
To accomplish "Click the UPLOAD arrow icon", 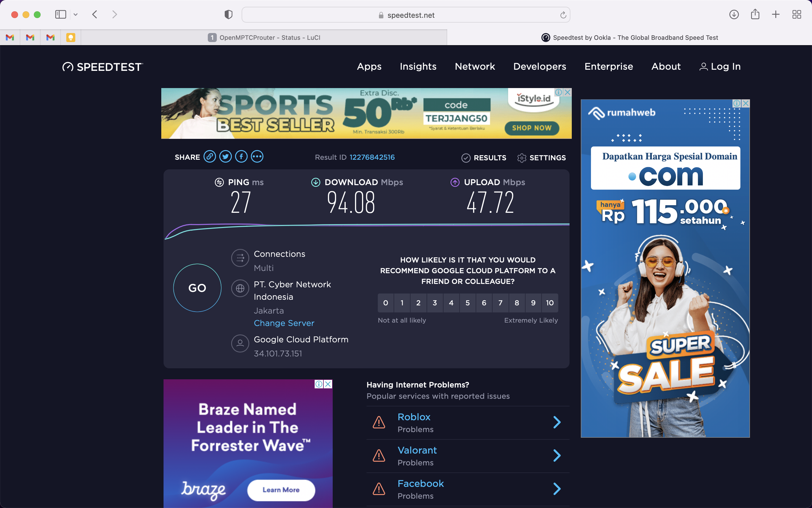I will coord(455,182).
